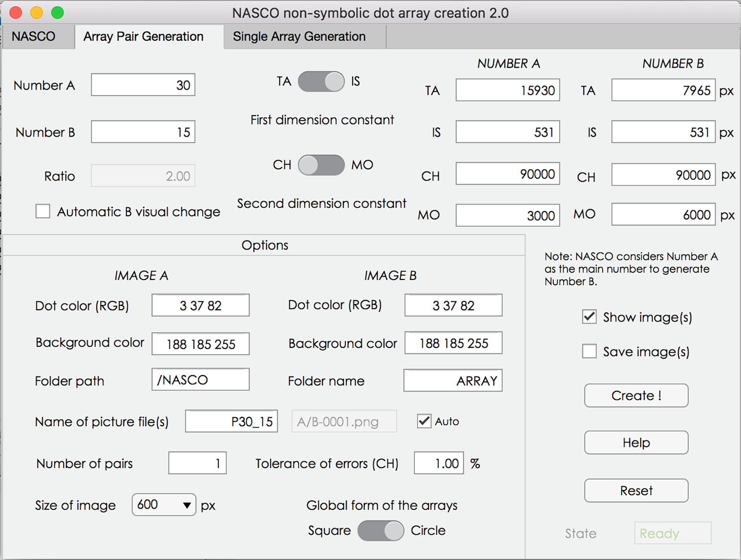Edit the NUMBER A IS value field
This screenshot has width=741, height=560.
[508, 132]
